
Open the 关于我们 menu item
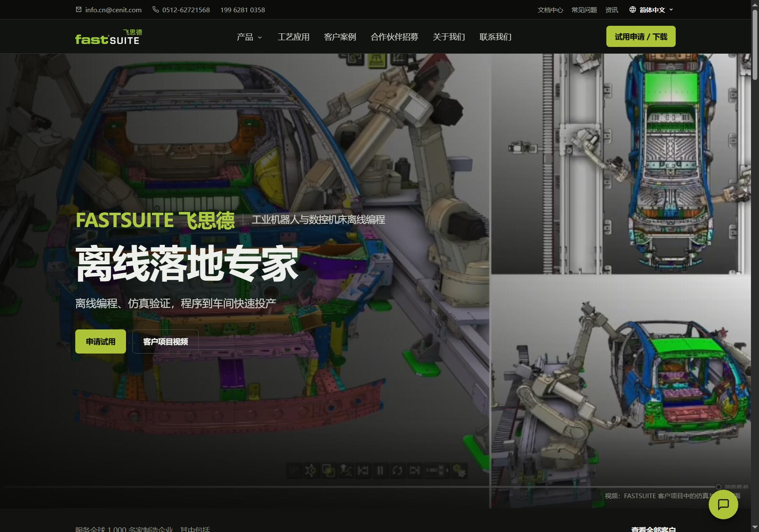(449, 37)
